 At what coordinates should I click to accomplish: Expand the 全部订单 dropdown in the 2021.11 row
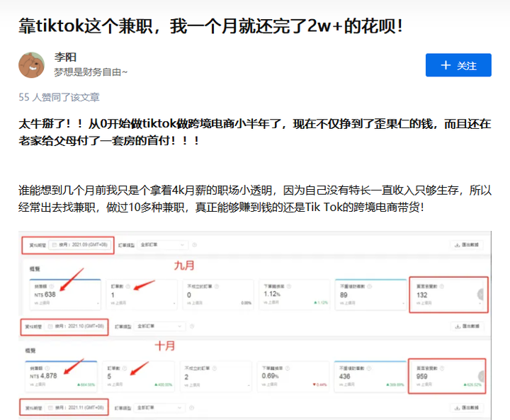(x=159, y=408)
